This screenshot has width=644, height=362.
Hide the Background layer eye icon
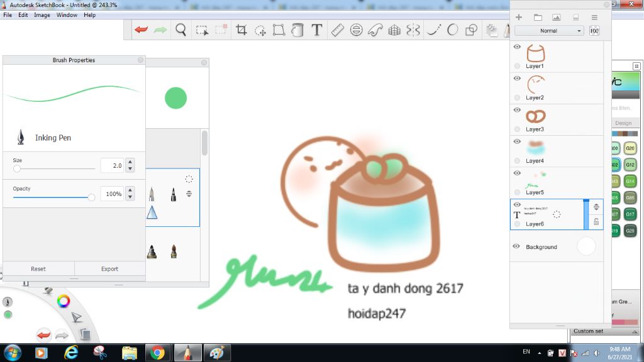[x=516, y=246]
